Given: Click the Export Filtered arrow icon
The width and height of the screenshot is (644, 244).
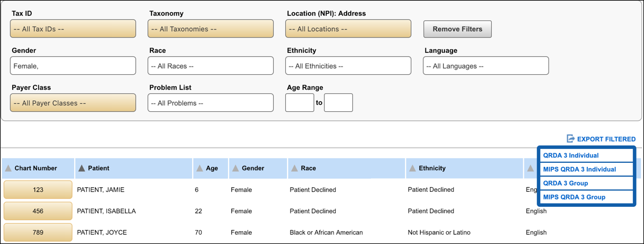Looking at the screenshot, I should pos(571,139).
